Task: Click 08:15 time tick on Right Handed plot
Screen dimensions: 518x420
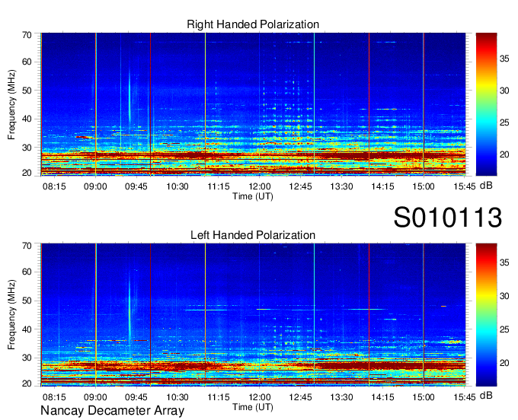Action: point(54,186)
